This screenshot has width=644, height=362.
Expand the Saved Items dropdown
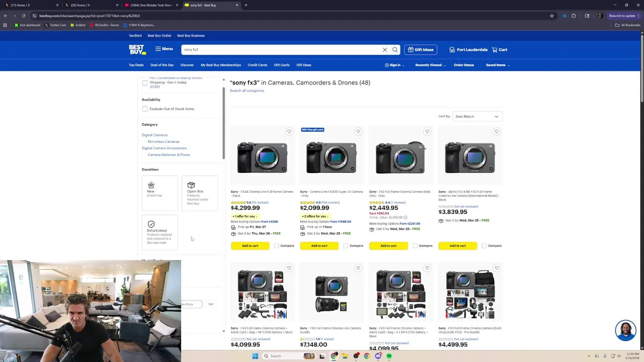point(498,65)
